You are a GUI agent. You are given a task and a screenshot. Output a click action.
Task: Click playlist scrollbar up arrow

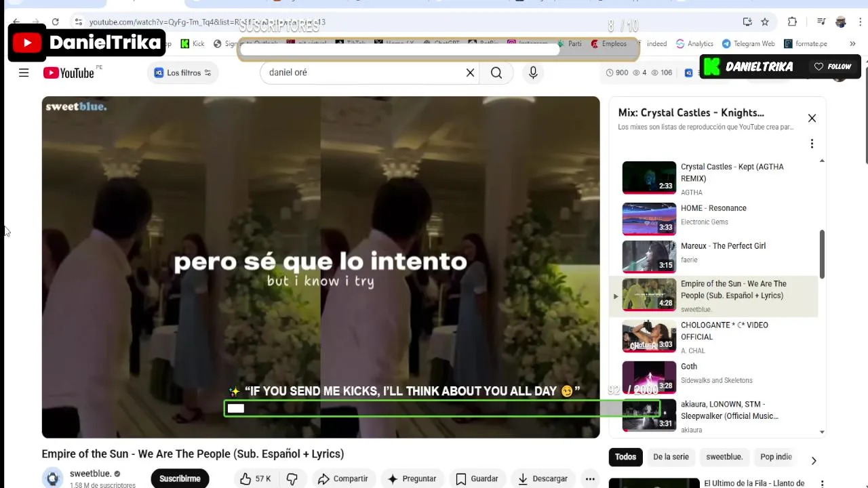click(x=822, y=161)
